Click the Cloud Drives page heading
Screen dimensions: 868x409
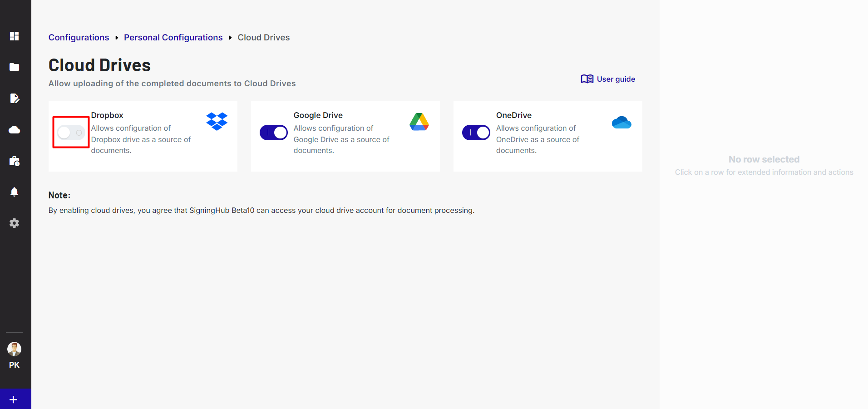[x=99, y=65]
